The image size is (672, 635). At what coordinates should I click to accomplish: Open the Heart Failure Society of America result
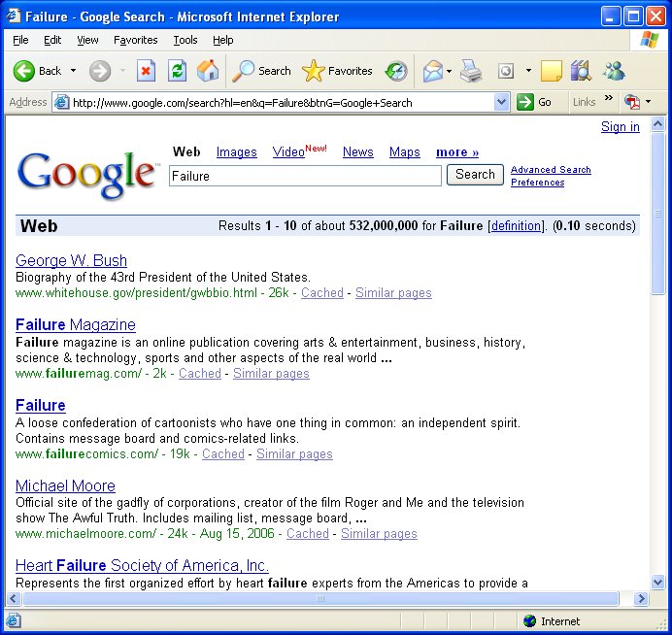tap(142, 566)
